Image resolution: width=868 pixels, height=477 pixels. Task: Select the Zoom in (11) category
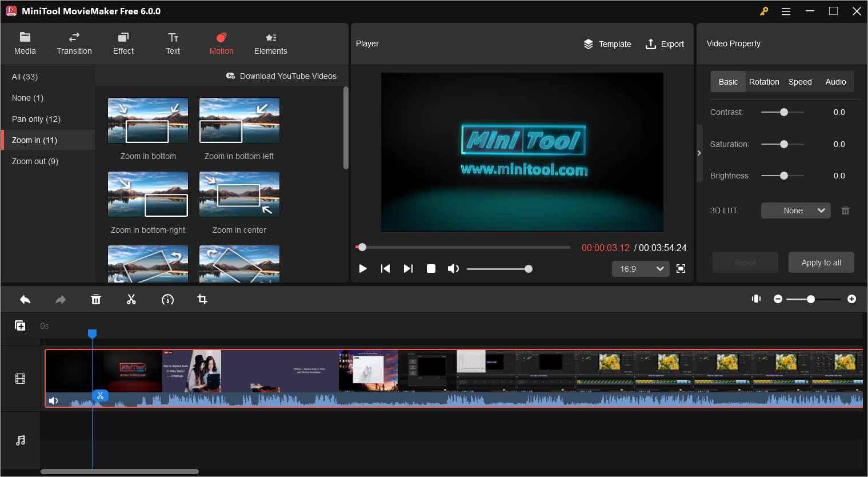click(48, 140)
